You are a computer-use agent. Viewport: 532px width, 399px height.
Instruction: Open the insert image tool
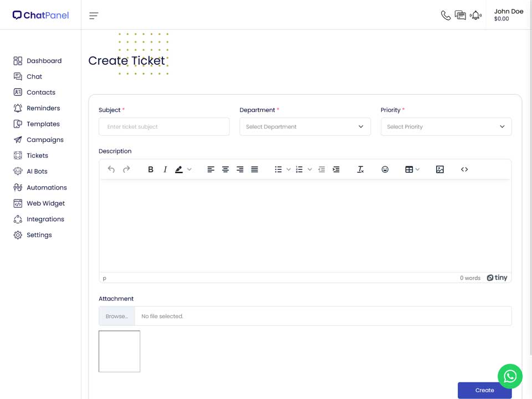tap(439, 170)
